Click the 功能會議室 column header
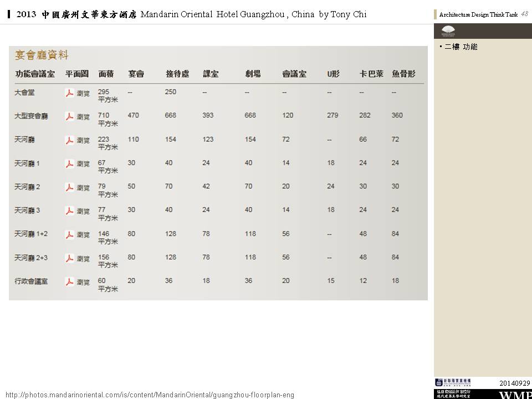Screen dimensions: 532x399 point(35,74)
